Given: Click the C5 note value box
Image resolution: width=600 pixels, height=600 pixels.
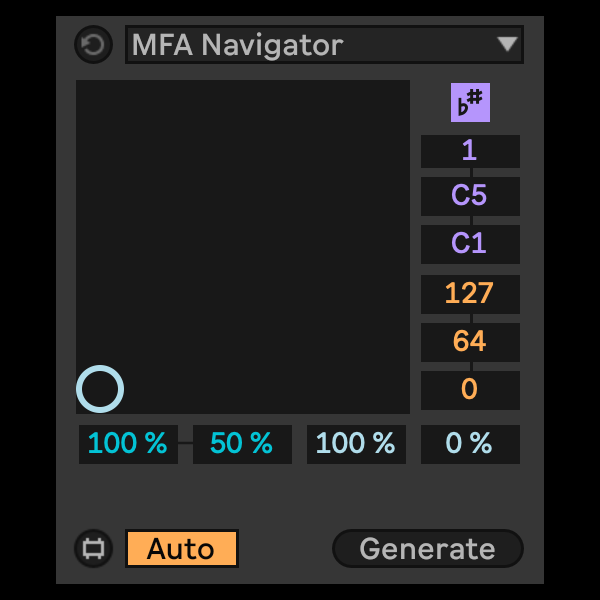Looking at the screenshot, I should (470, 196).
